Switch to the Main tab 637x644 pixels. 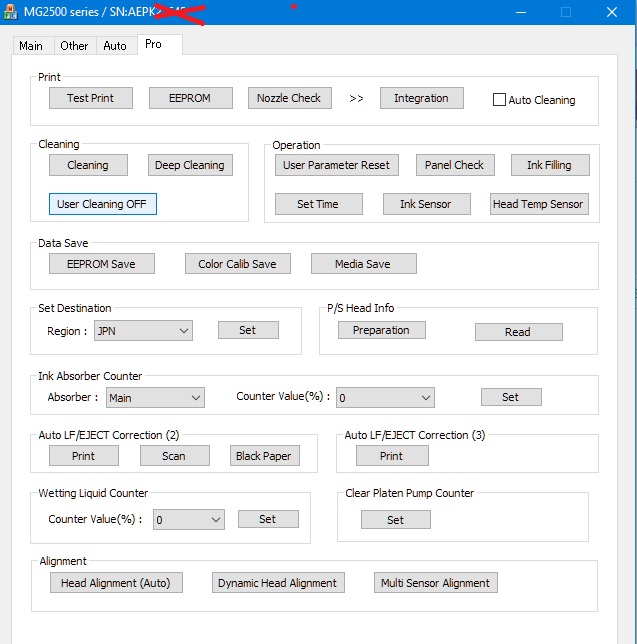click(31, 46)
